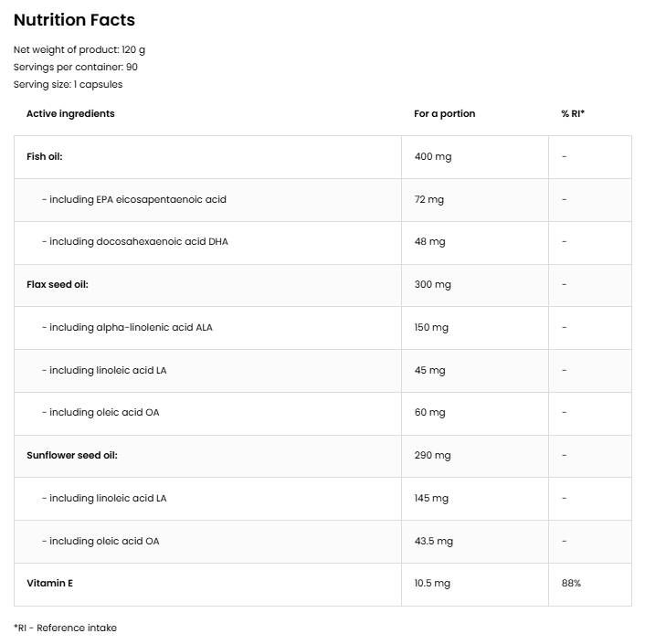The height and width of the screenshot is (644, 645).
Task: Select the serving size 1 capsules line
Action: pos(68,84)
